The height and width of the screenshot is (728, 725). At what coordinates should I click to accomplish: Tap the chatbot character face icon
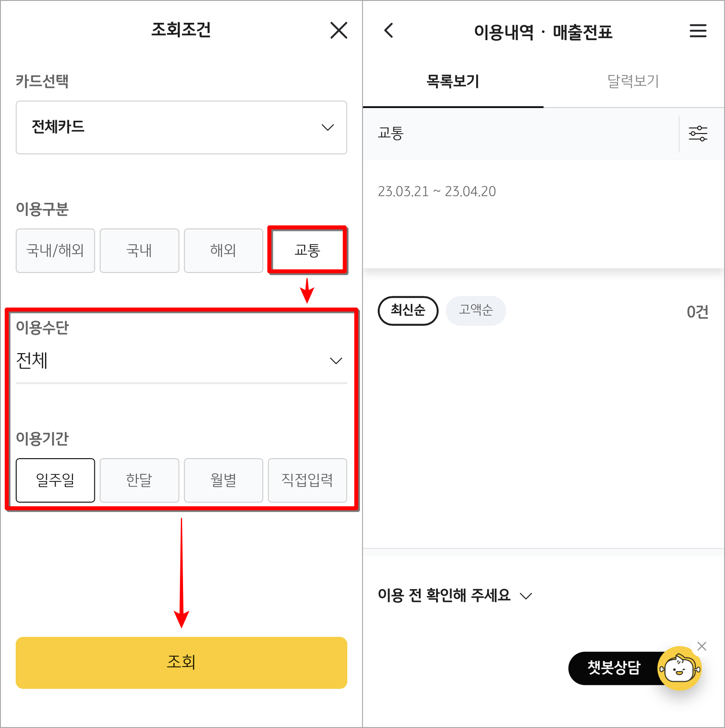679,669
